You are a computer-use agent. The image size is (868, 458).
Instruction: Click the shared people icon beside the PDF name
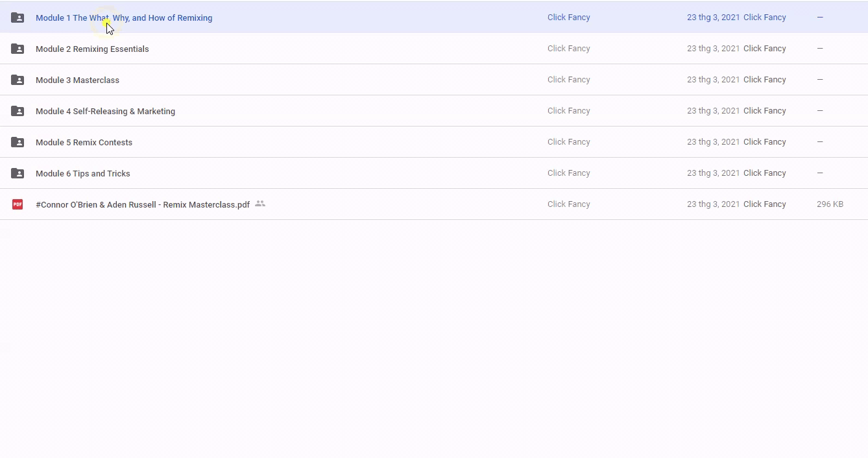tap(260, 204)
